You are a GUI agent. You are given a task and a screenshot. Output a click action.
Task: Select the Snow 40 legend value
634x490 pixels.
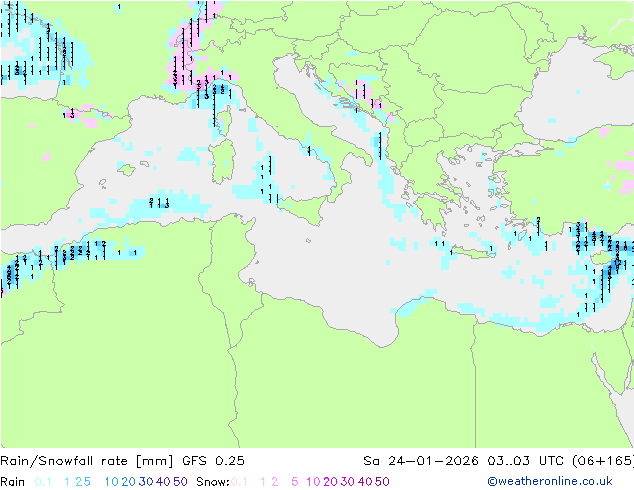(365, 482)
